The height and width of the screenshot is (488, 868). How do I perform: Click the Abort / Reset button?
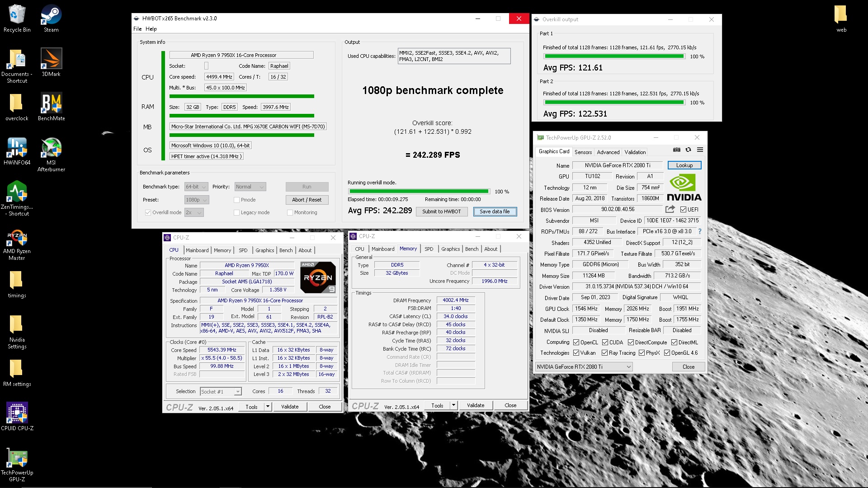(307, 200)
